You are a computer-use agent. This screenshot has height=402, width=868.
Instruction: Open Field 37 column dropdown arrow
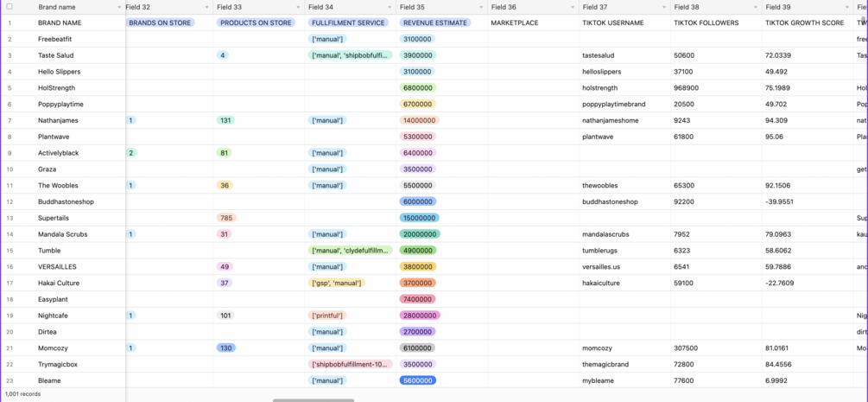pyautogui.click(x=665, y=7)
